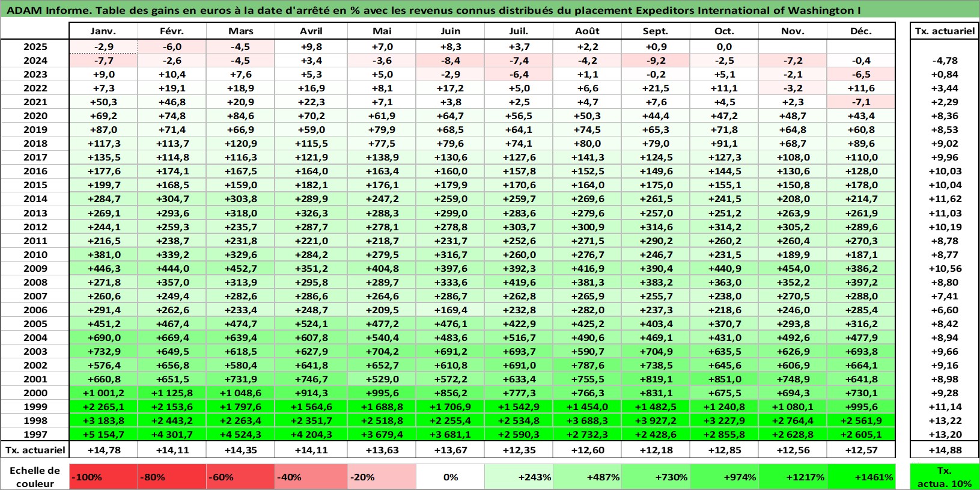Click the +1461% bright green scale swatch
Viewport: 980px width, 490px height.
[861, 476]
